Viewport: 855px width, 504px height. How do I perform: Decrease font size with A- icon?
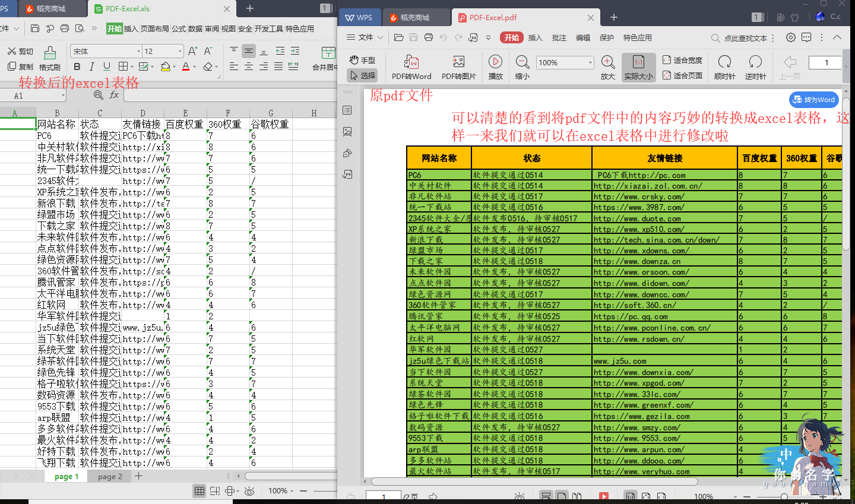[208, 51]
